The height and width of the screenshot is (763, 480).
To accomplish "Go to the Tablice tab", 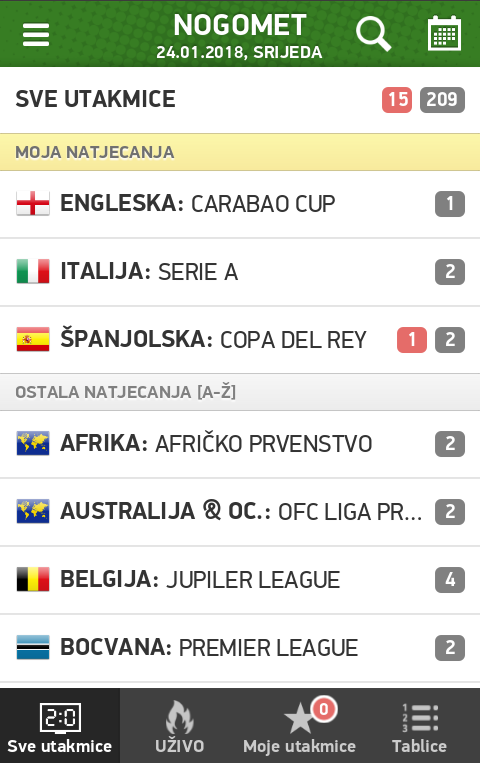I will [420, 726].
